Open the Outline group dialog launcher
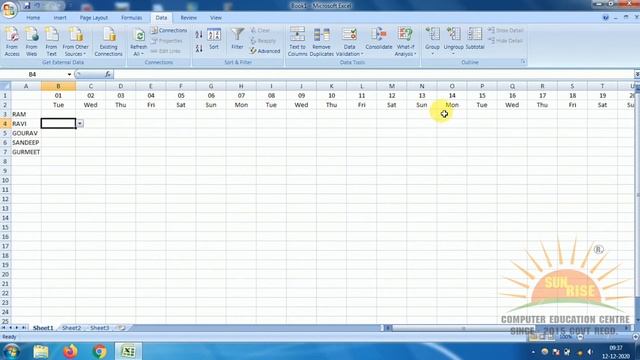640x360 pixels. click(523, 62)
